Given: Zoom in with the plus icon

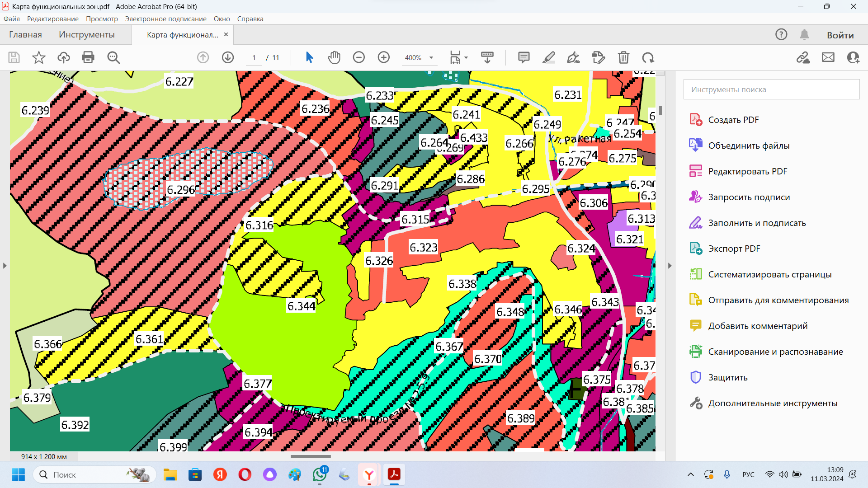Looking at the screenshot, I should 384,57.
